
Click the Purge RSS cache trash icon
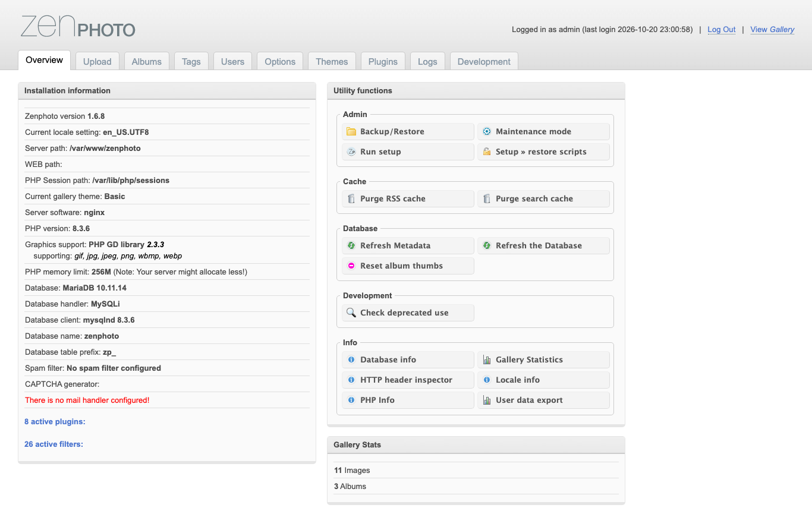(351, 198)
